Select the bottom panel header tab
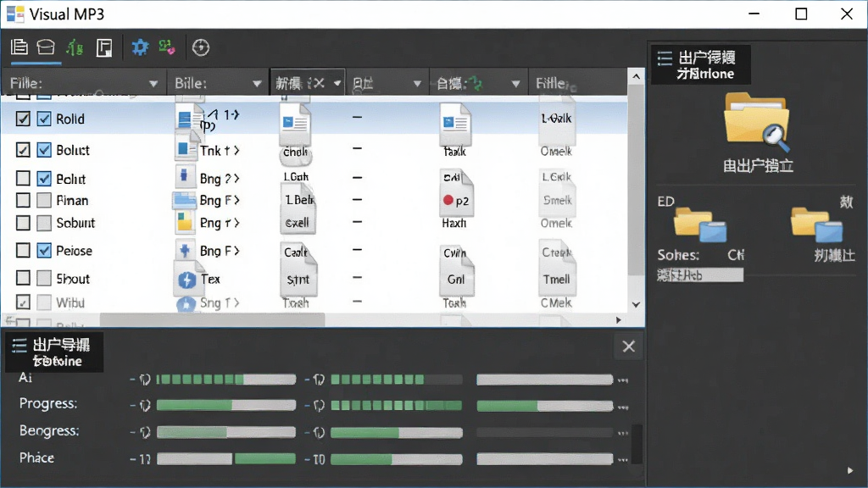Image resolution: width=868 pixels, height=488 pixels. click(54, 352)
